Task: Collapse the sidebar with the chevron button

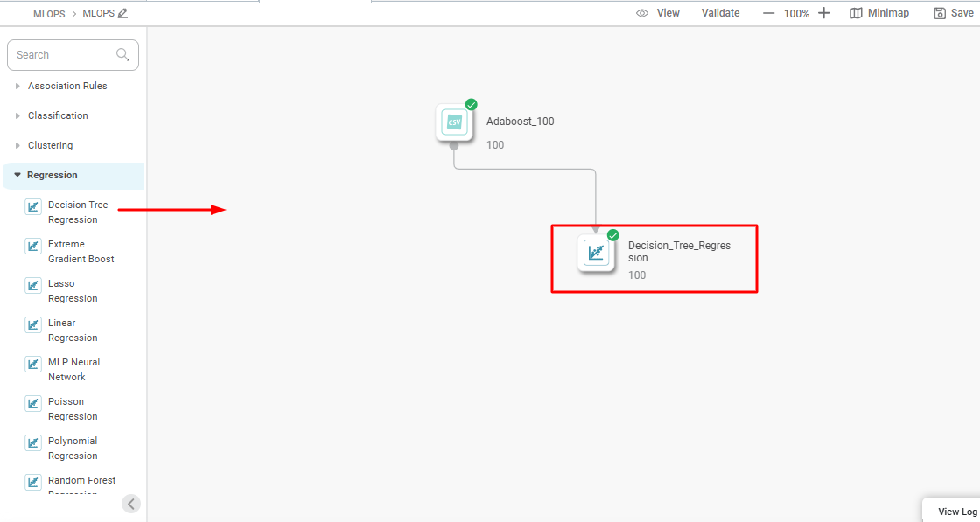Action: [131, 504]
